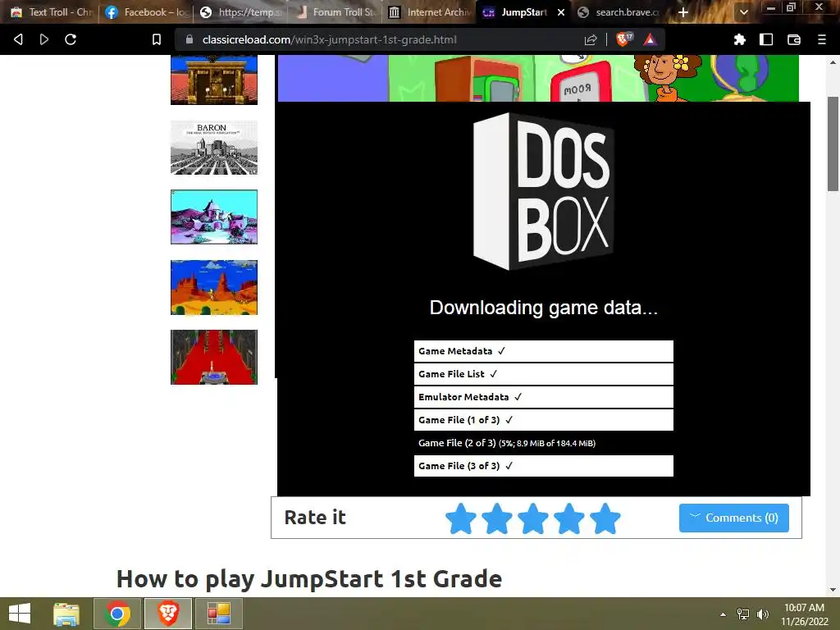Open the colorful squares app in taskbar

pyautogui.click(x=218, y=614)
